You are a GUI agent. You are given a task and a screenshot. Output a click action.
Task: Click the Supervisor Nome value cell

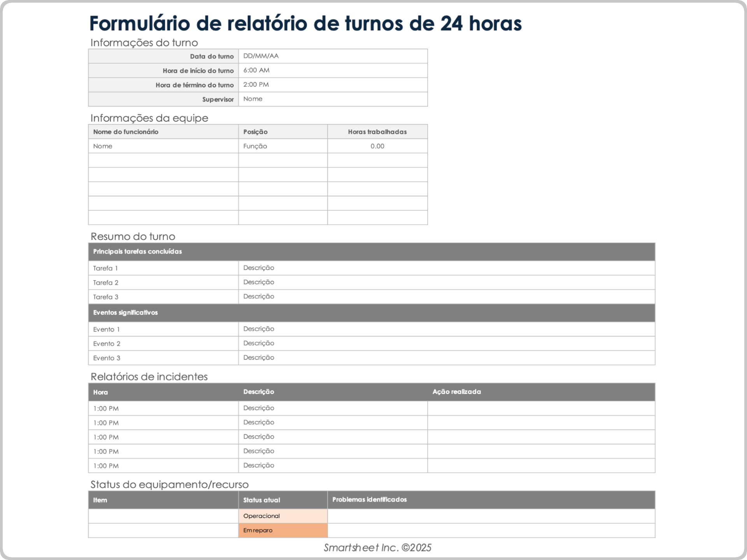(333, 99)
